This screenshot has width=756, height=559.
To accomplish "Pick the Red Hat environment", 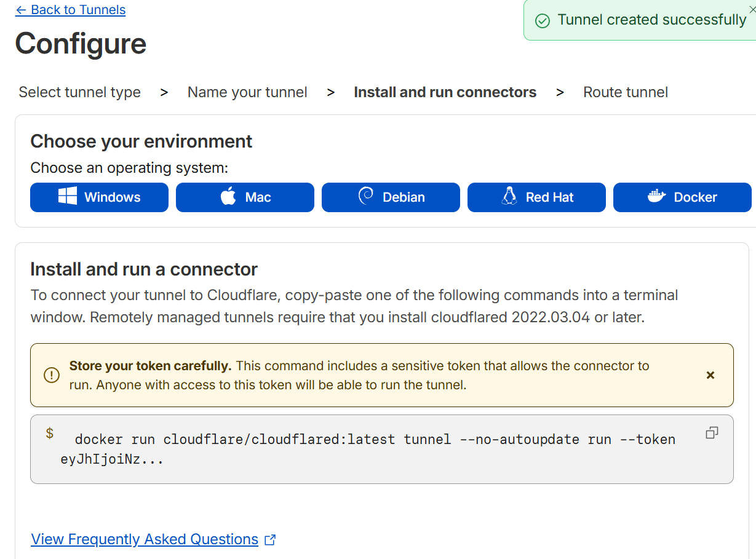I will coord(536,197).
